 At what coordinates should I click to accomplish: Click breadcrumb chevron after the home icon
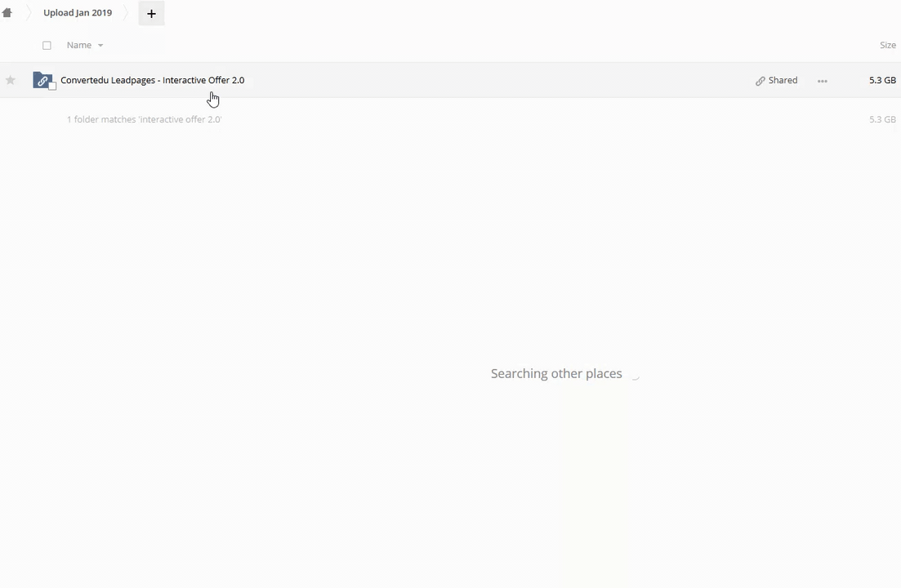tap(27, 12)
